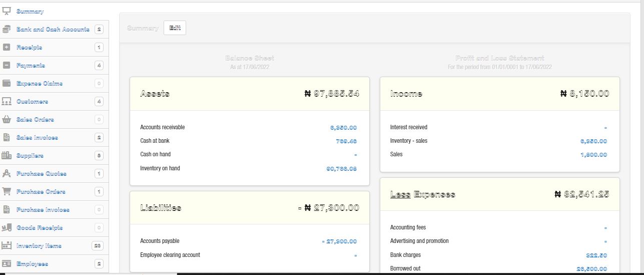644x275 pixels.
Task: View the Cash at bank amount link
Action: [x=346, y=141]
